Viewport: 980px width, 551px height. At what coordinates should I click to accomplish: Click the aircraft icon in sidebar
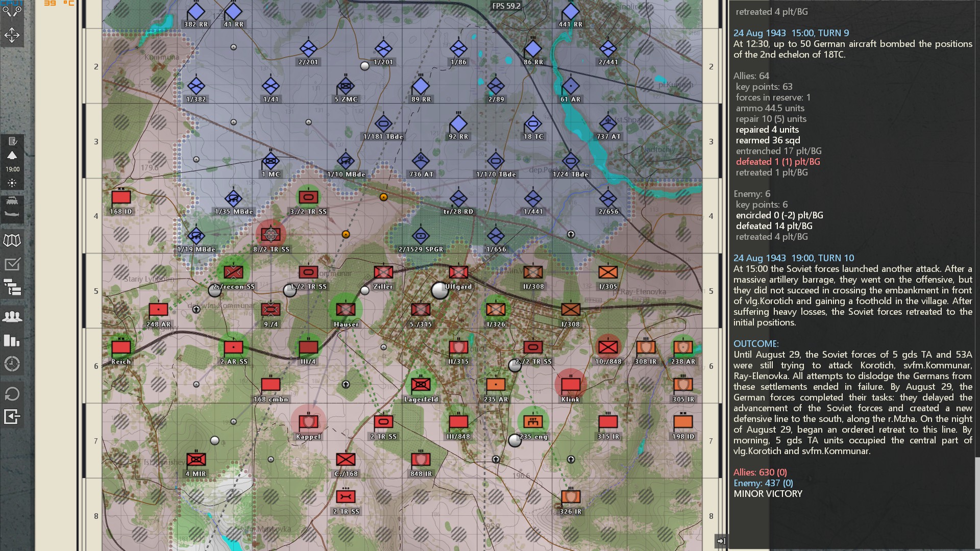[12, 214]
